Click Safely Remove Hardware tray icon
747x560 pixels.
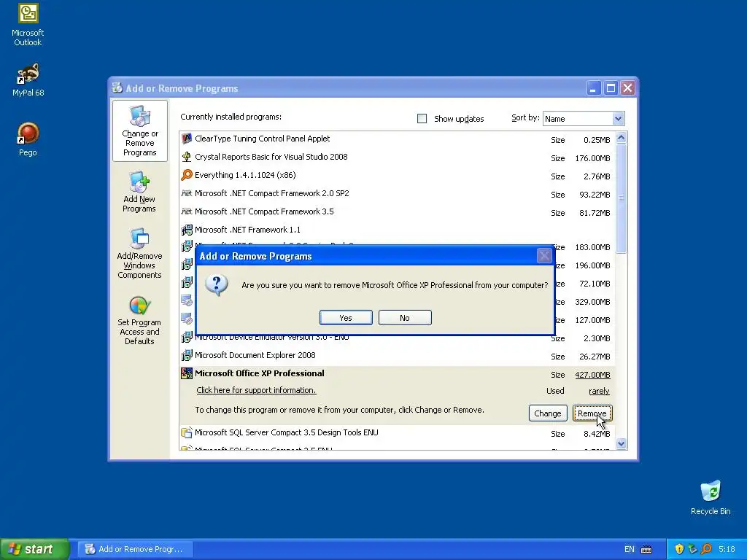tap(693, 549)
